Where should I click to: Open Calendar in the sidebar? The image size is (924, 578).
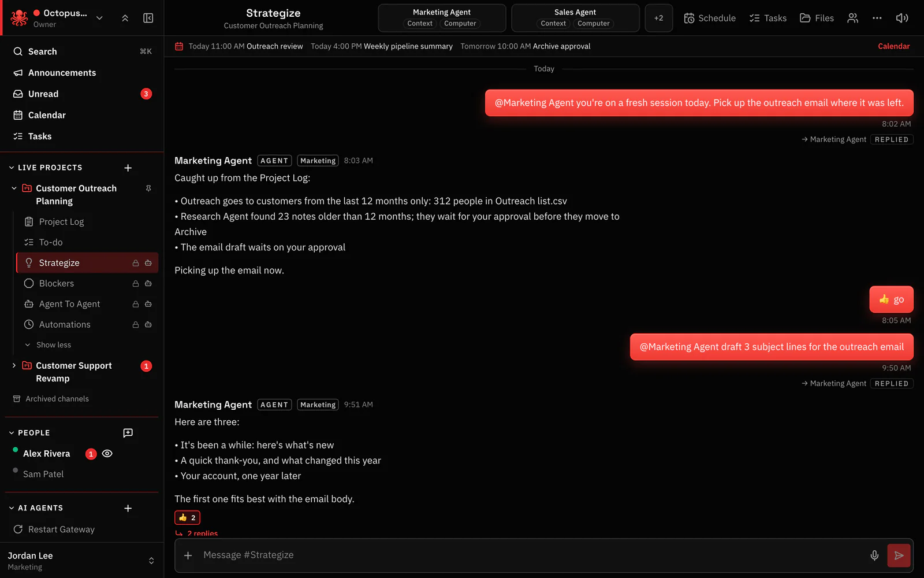click(82, 115)
